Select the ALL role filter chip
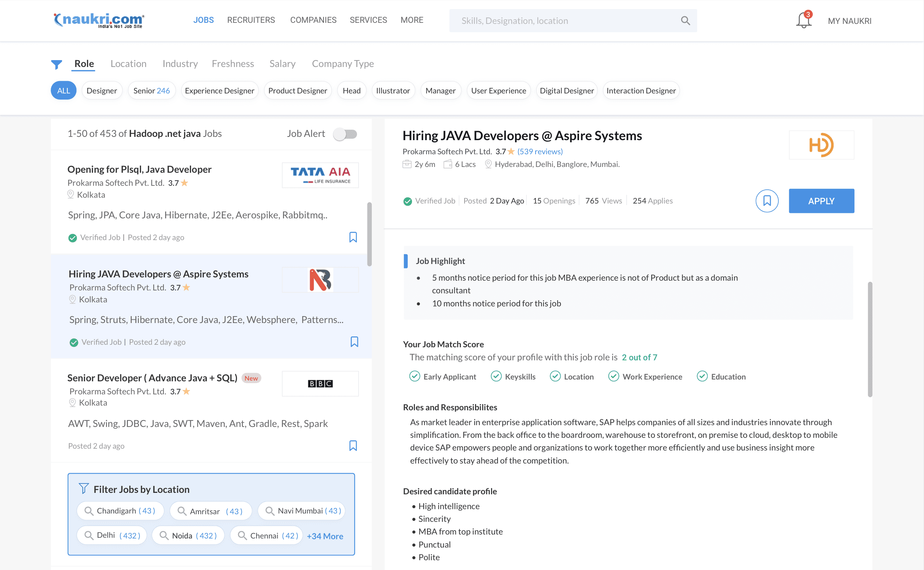This screenshot has width=924, height=570. tap(63, 91)
